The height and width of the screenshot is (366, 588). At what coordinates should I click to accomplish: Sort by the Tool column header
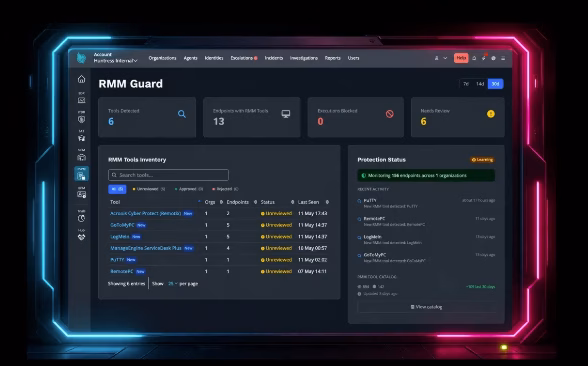(x=115, y=202)
